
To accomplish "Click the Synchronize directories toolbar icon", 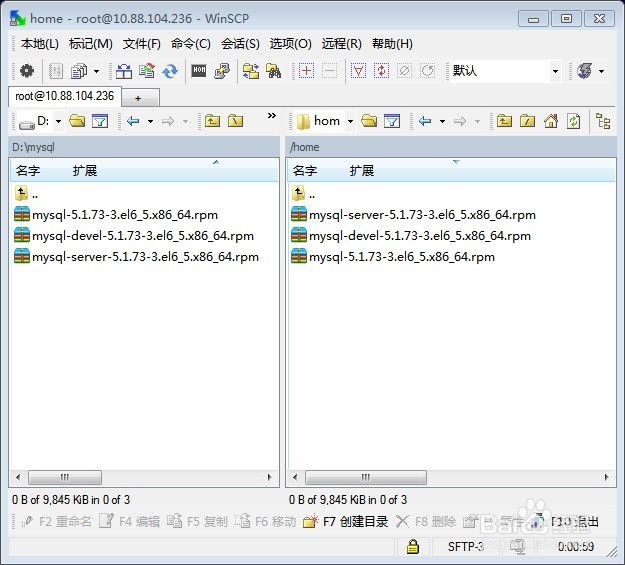I will [x=170, y=71].
